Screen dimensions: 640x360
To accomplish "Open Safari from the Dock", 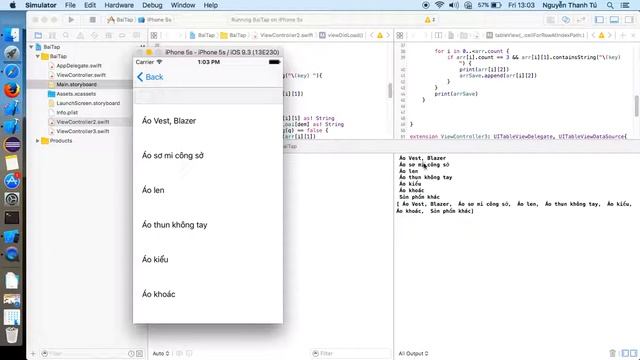I will [x=12, y=71].
